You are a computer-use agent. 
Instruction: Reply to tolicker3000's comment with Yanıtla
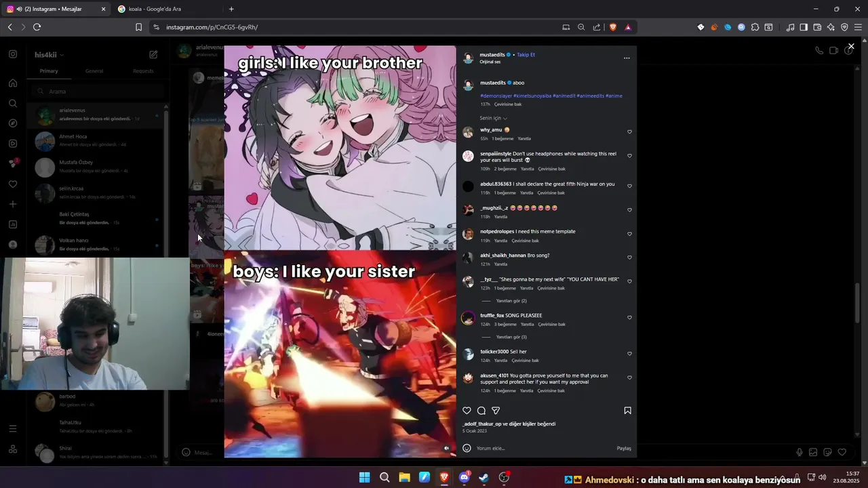coord(500,361)
